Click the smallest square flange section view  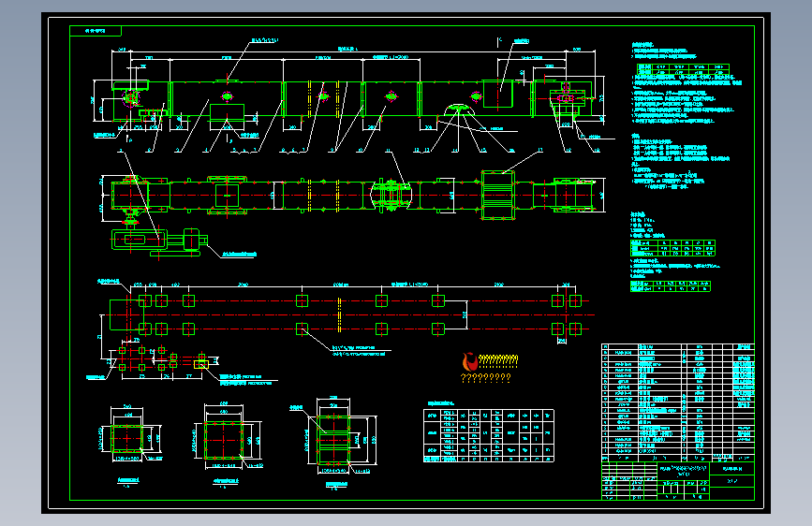click(126, 439)
